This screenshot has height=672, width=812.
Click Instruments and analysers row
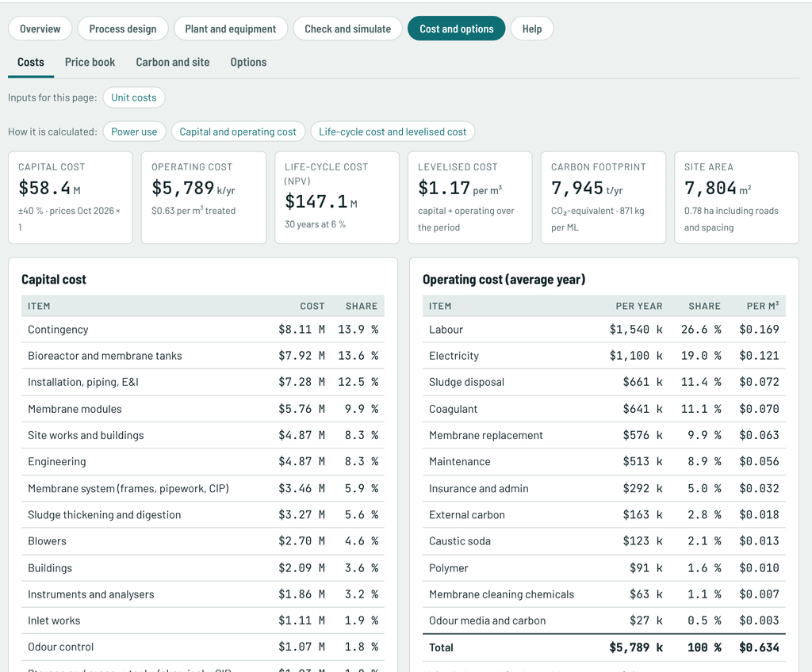[203, 594]
